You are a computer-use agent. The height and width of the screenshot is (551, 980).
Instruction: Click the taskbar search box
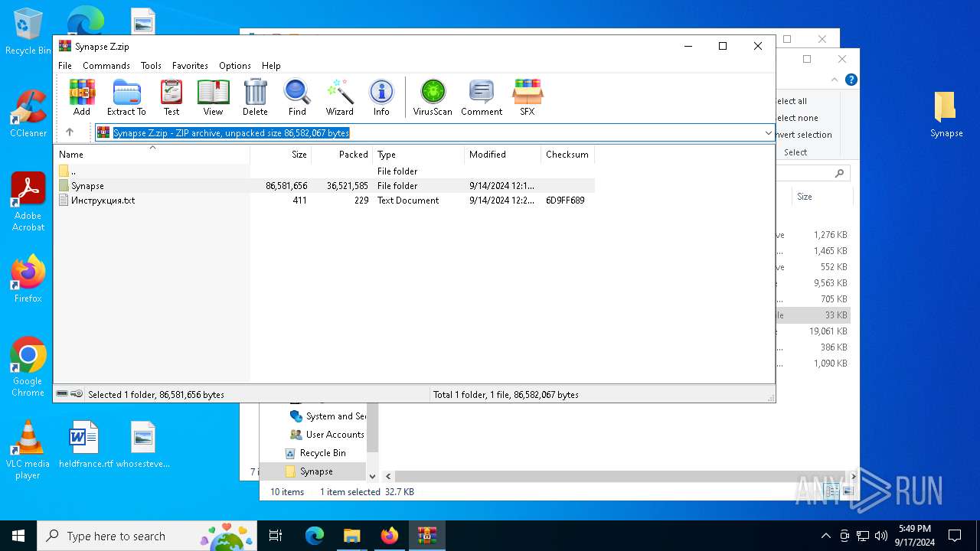point(147,536)
